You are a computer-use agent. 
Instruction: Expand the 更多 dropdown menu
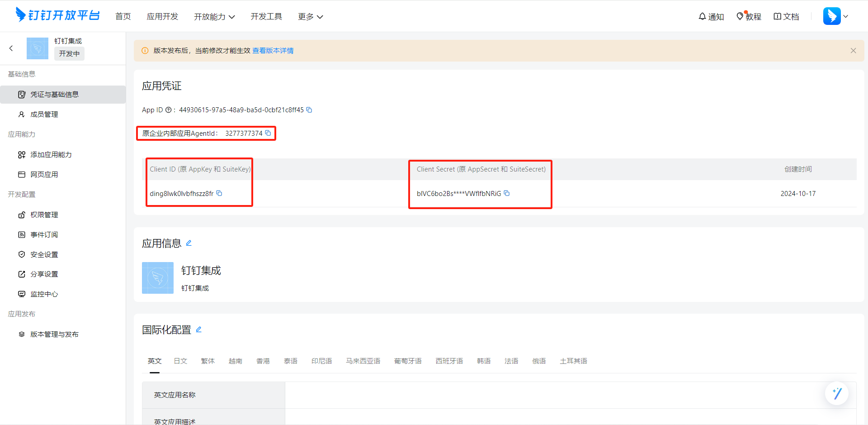tap(311, 17)
